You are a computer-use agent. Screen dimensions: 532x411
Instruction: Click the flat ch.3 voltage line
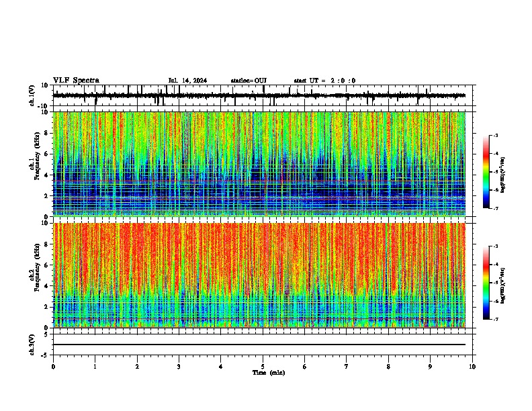(259, 345)
